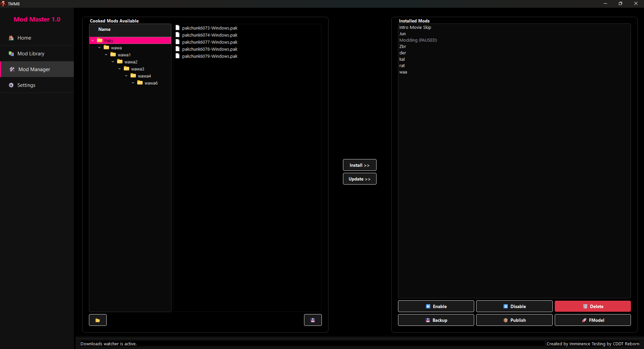
Task: Click the Home house icon
Action: click(11, 38)
